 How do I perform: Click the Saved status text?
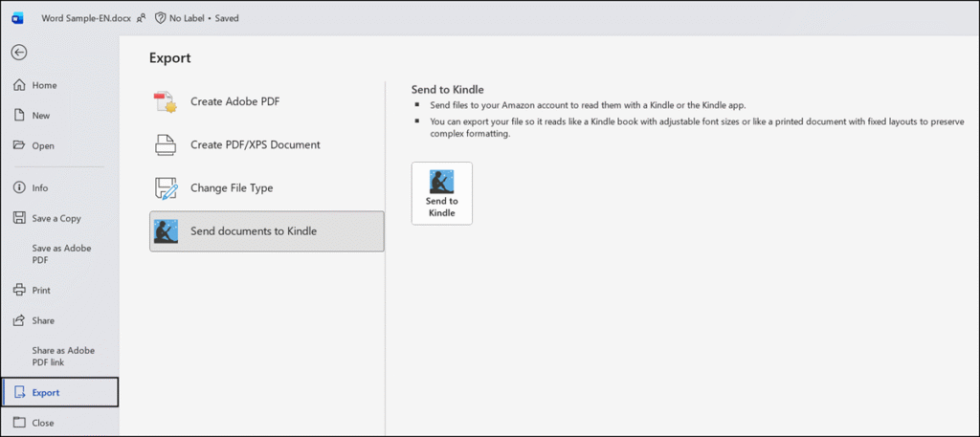[x=227, y=18]
